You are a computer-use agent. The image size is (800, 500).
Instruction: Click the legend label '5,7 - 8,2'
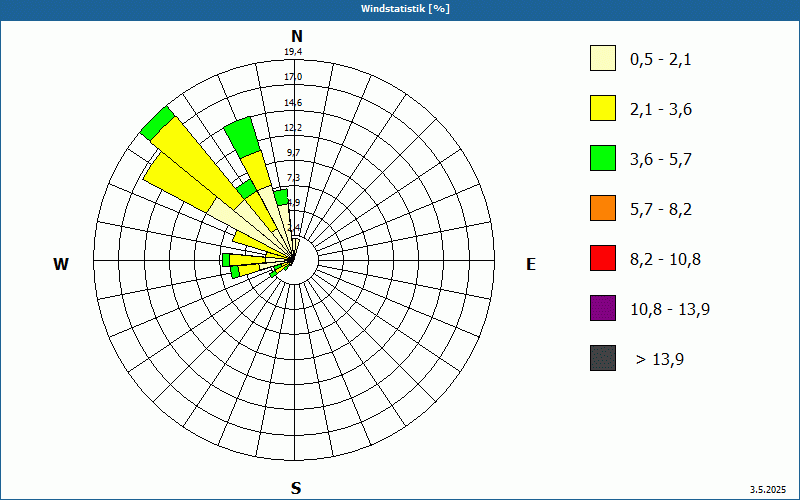[x=661, y=210]
